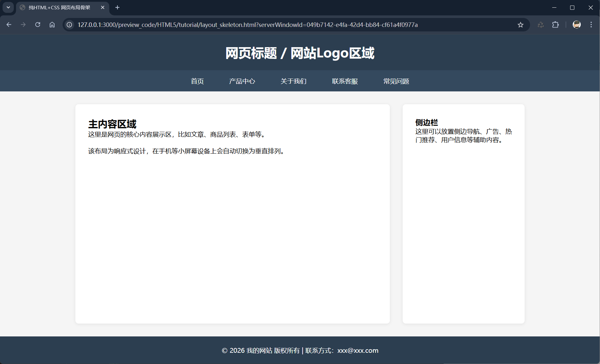Open the extensions puzzle icon
The width and height of the screenshot is (600, 364).
[x=555, y=25]
